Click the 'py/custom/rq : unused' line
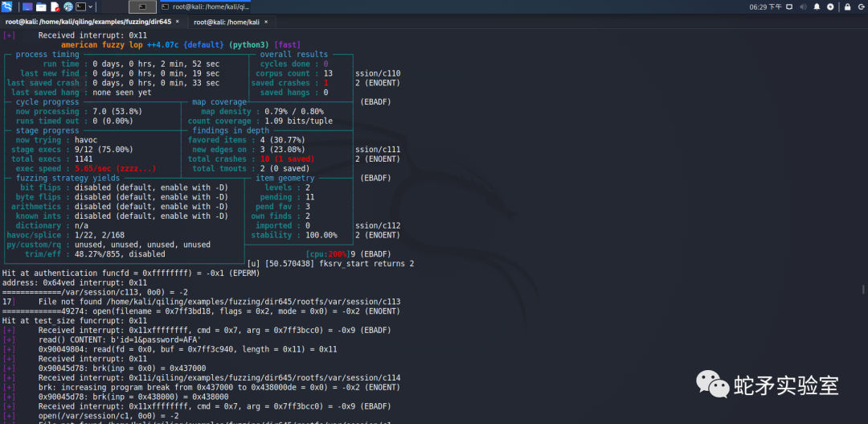Viewport: 868px width, 424px height. click(108, 245)
